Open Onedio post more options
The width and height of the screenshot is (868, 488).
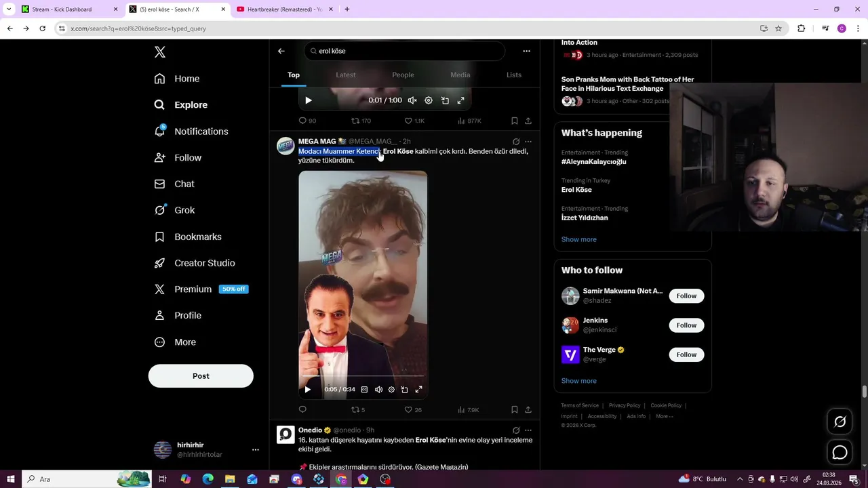click(528, 430)
